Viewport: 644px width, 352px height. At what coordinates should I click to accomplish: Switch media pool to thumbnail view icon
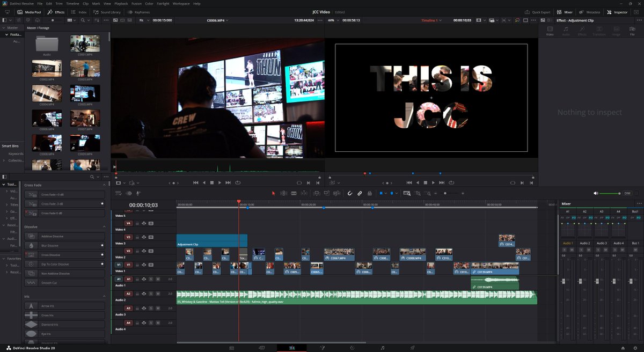tap(70, 20)
